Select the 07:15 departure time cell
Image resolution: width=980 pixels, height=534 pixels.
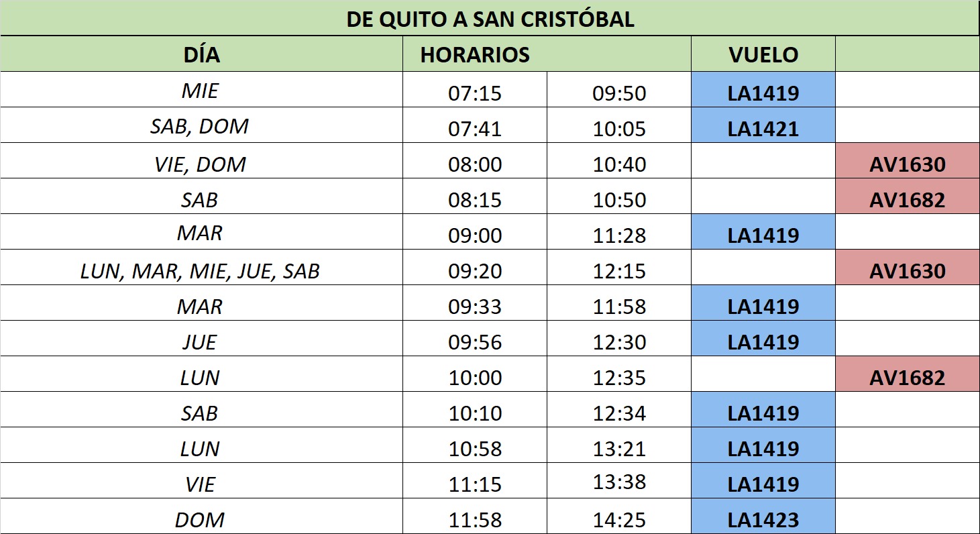475,93
